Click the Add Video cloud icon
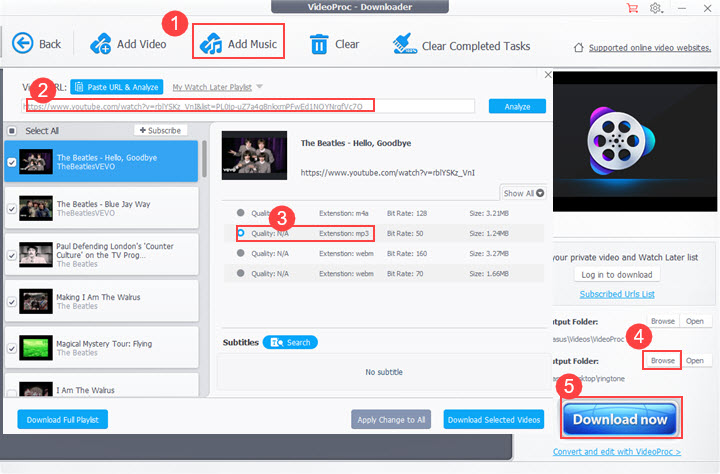Viewport: 720px width, 474px height. (100, 44)
